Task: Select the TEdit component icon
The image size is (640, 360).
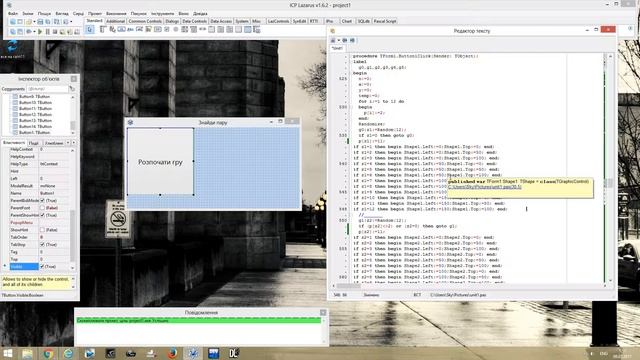Action: click(x=139, y=29)
